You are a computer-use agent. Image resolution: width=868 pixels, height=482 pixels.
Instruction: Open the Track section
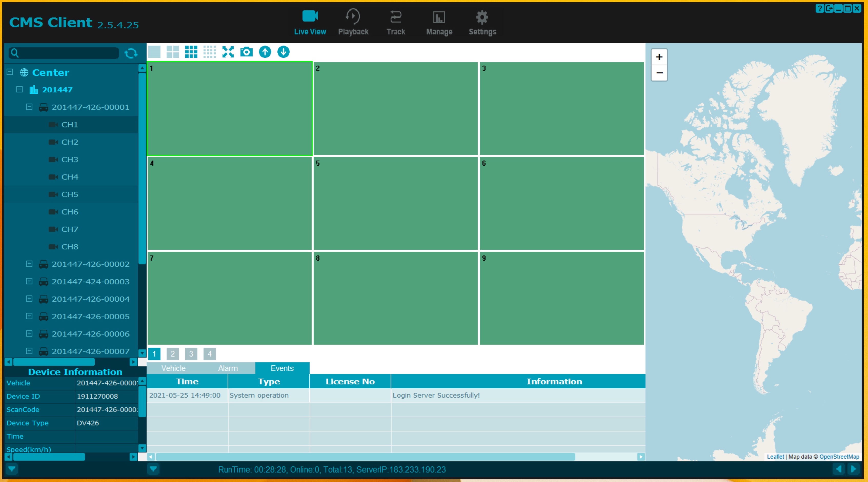[x=396, y=22]
